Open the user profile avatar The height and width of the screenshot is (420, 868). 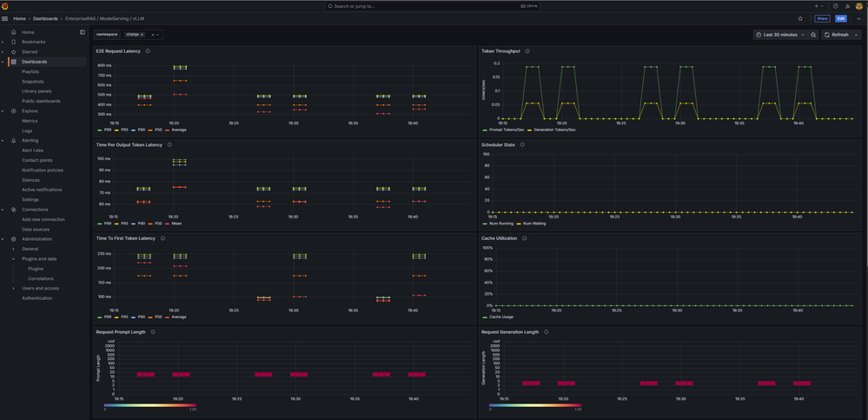click(x=859, y=6)
